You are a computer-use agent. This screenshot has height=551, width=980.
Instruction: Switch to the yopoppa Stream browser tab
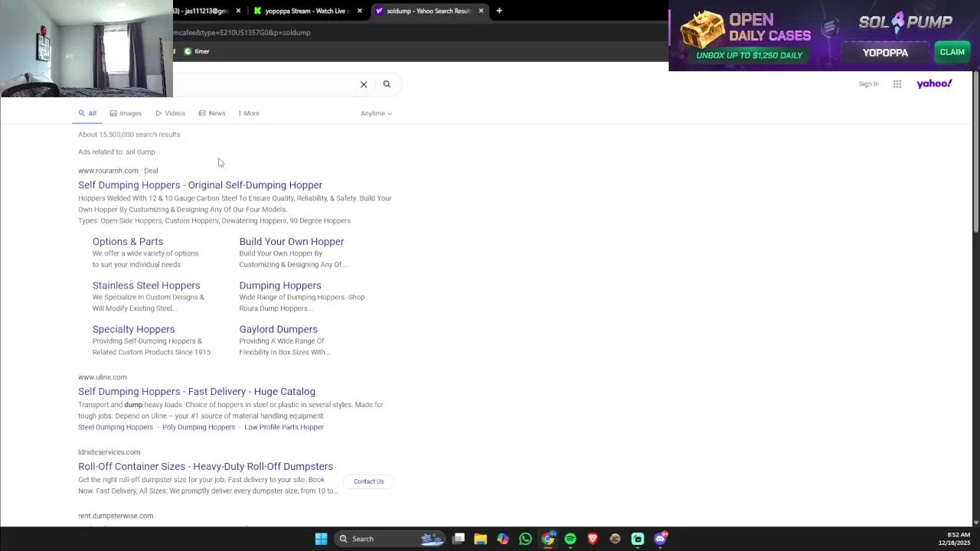click(306, 11)
